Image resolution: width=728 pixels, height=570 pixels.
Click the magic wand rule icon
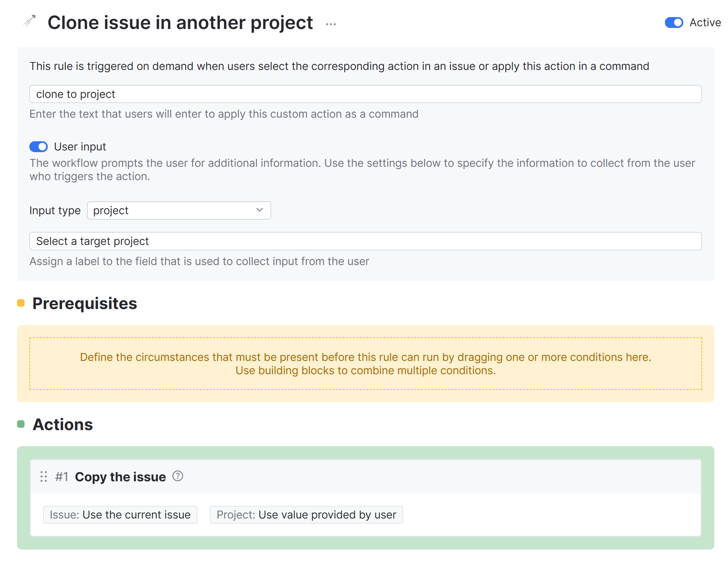click(29, 21)
